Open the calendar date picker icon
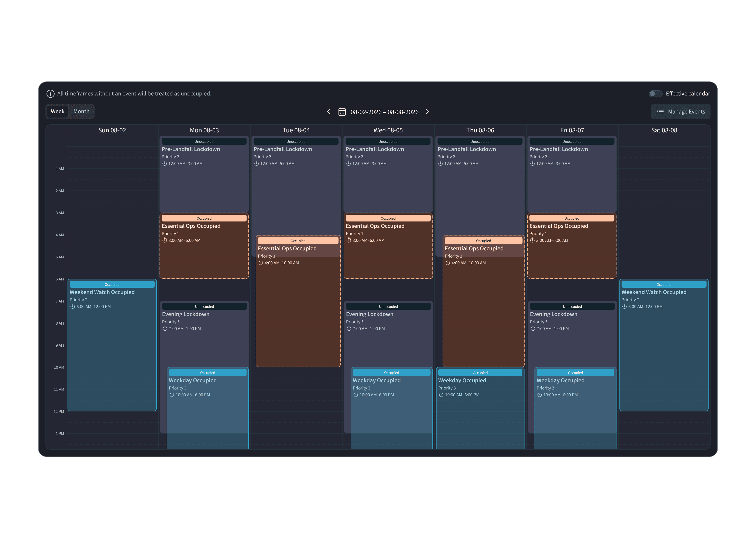 click(x=342, y=112)
